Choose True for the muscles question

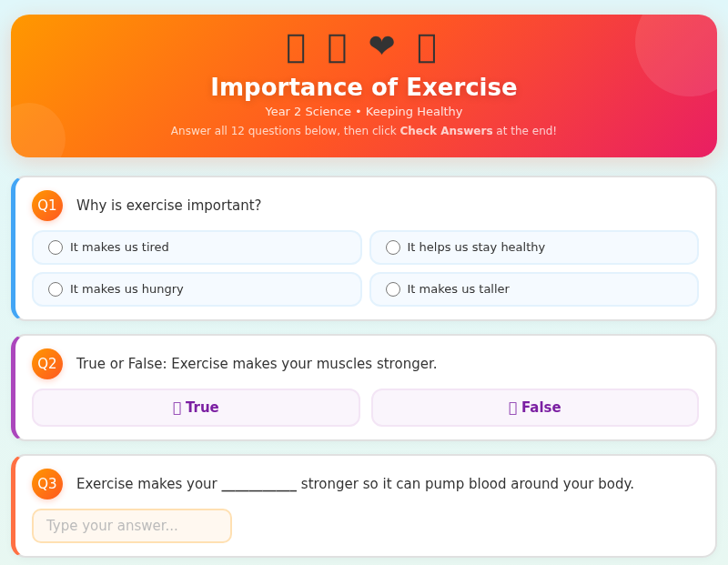196,407
